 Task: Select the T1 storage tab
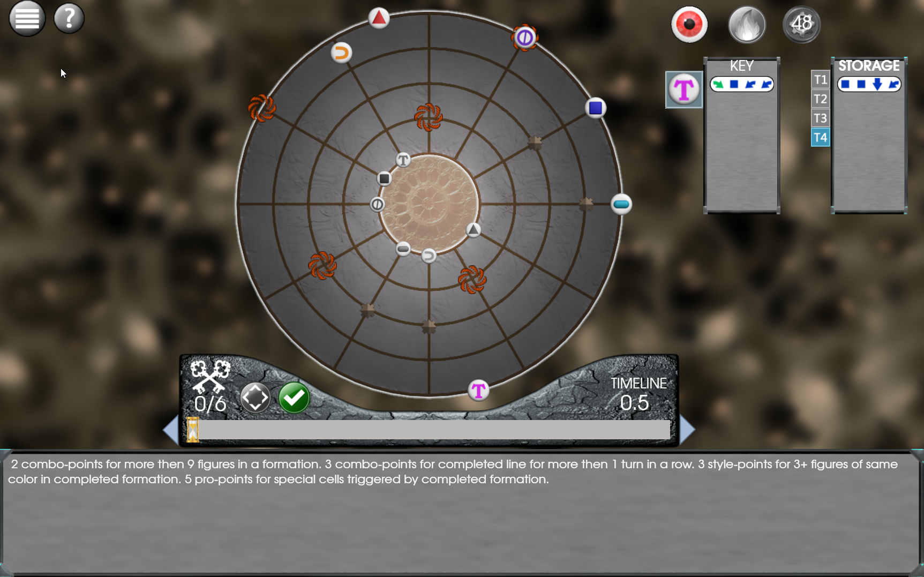[x=820, y=80]
